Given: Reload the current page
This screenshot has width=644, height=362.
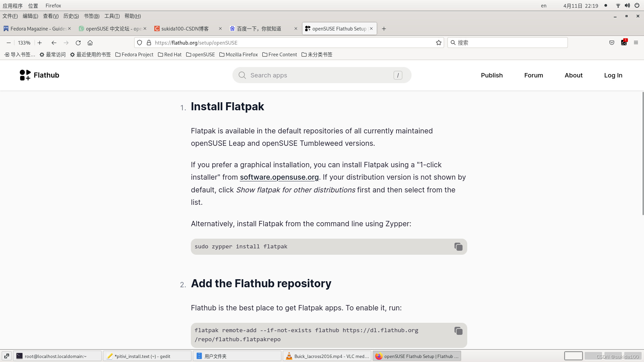Looking at the screenshot, I should [78, 43].
